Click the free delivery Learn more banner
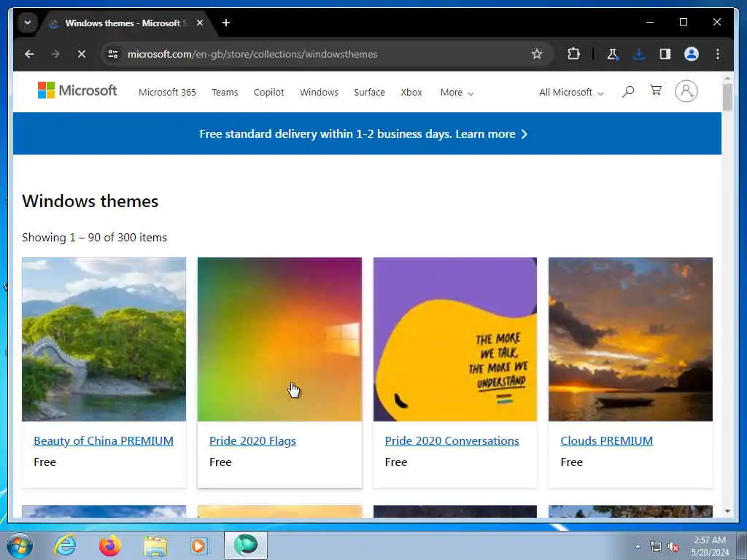 coord(363,134)
